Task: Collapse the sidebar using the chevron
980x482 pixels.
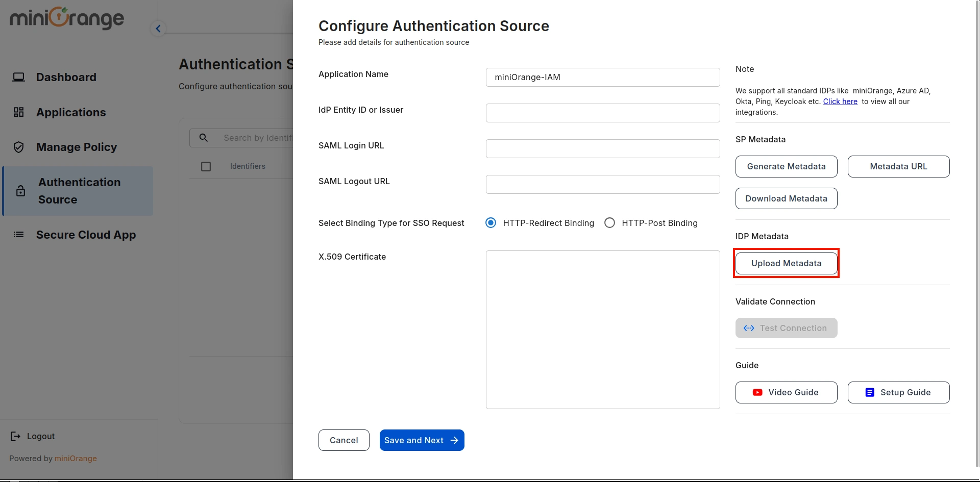Action: (x=158, y=28)
